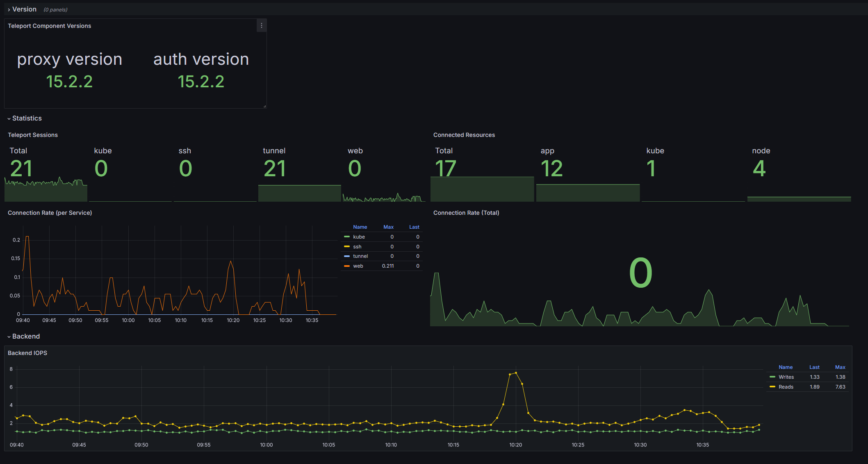Toggle kube series in Connection Rate legend
Image resolution: width=868 pixels, height=464 pixels.
pos(359,237)
